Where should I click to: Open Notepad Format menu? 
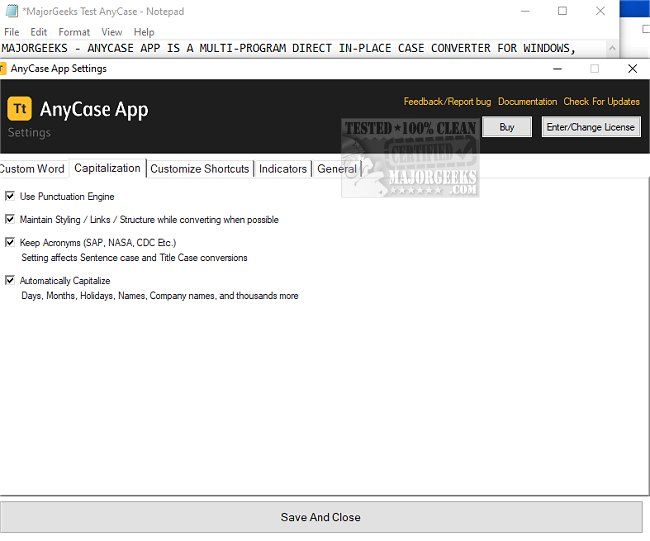click(74, 32)
